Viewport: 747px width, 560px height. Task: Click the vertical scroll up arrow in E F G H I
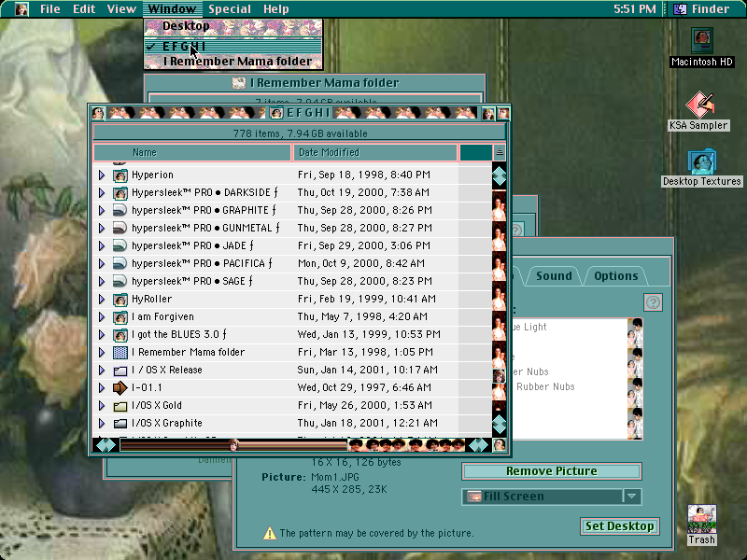click(x=500, y=175)
